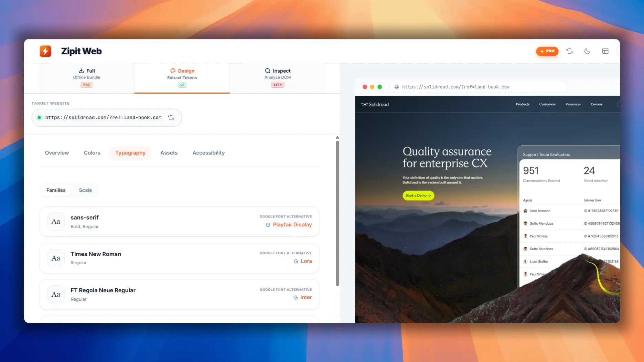Open the Overview sub-tab
The width and height of the screenshot is (644, 362).
(x=57, y=153)
